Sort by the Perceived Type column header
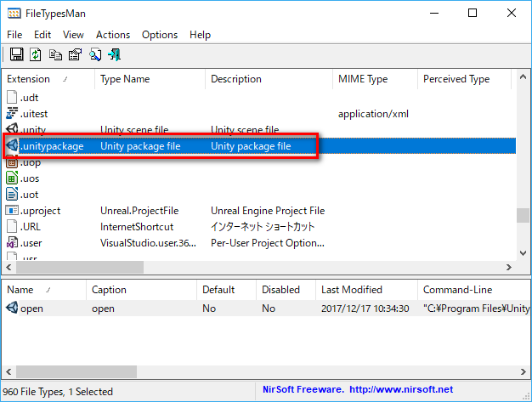 point(464,79)
